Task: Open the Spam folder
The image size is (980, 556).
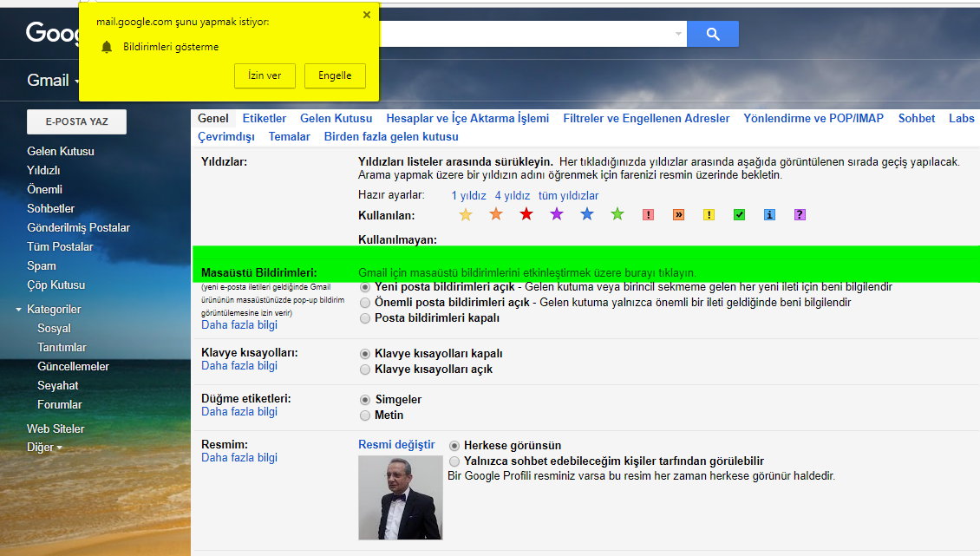Action: pyautogui.click(x=42, y=265)
